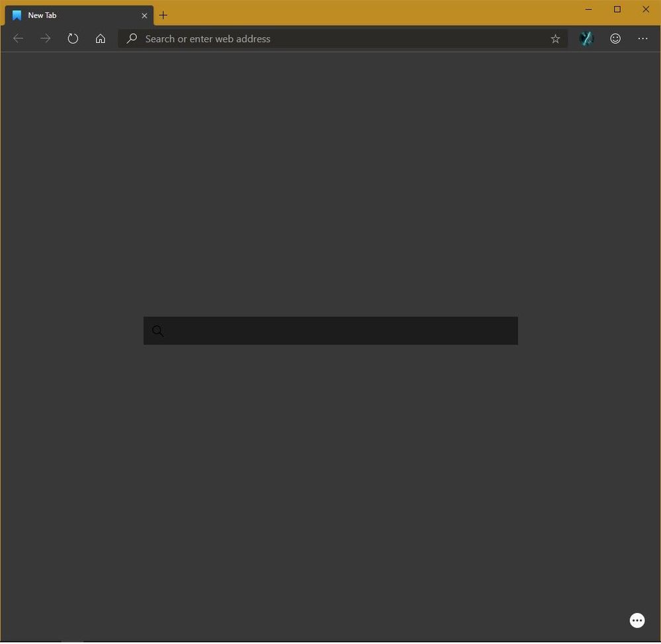The image size is (661, 644).
Task: Send feedback with the smiley icon
Action: (x=615, y=39)
